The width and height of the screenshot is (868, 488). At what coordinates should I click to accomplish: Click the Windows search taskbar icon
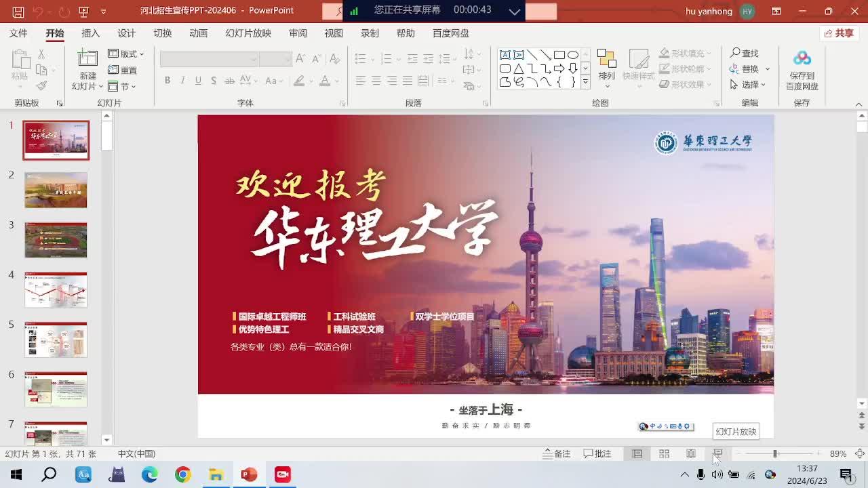(49, 474)
